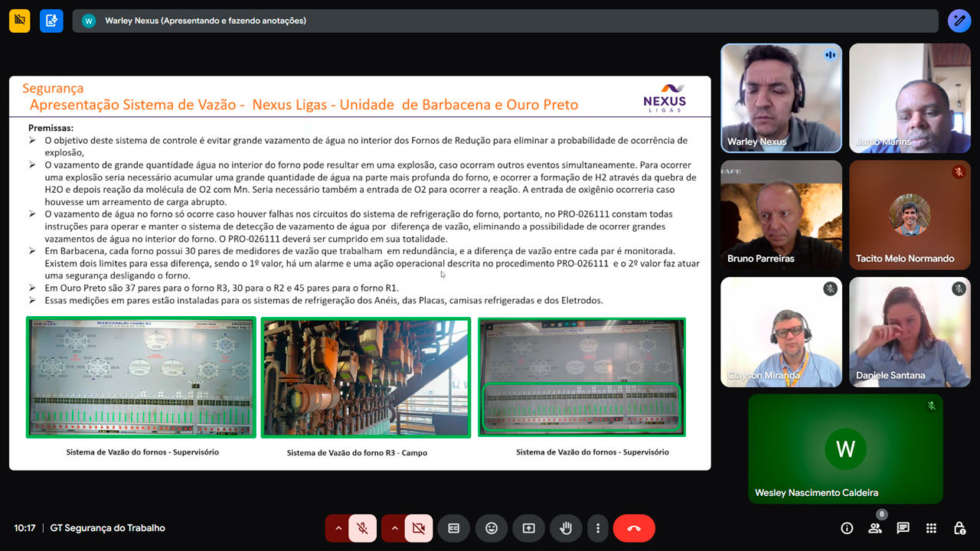
Task: Click muted mic icon on Tacito tile
Action: [959, 172]
